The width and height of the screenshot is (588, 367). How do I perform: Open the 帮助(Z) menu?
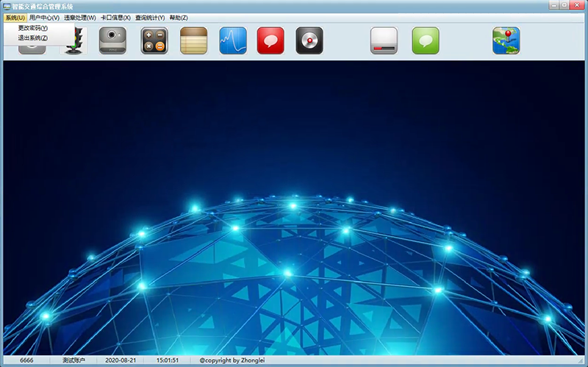tap(178, 18)
